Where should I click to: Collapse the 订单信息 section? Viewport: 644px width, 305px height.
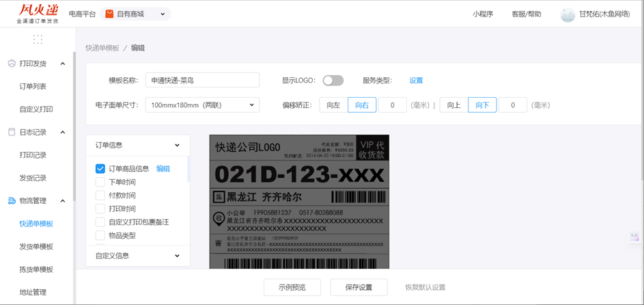click(137, 145)
